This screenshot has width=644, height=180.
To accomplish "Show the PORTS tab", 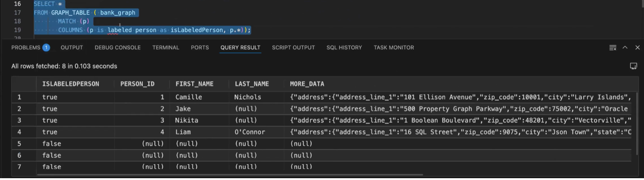I will 200,47.
